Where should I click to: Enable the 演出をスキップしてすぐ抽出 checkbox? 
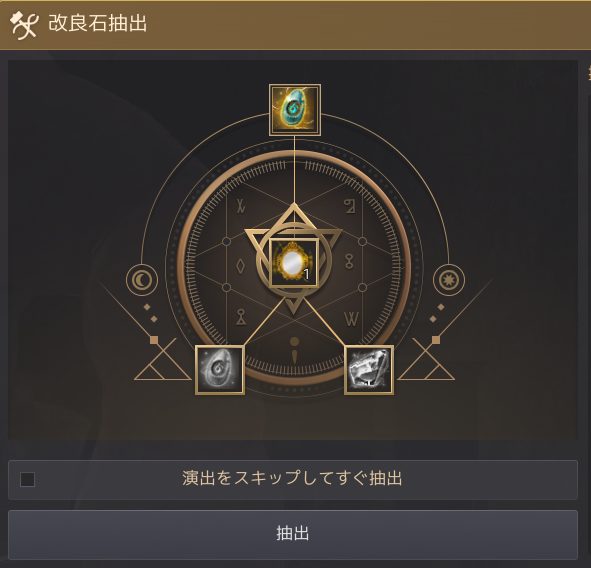[28, 479]
